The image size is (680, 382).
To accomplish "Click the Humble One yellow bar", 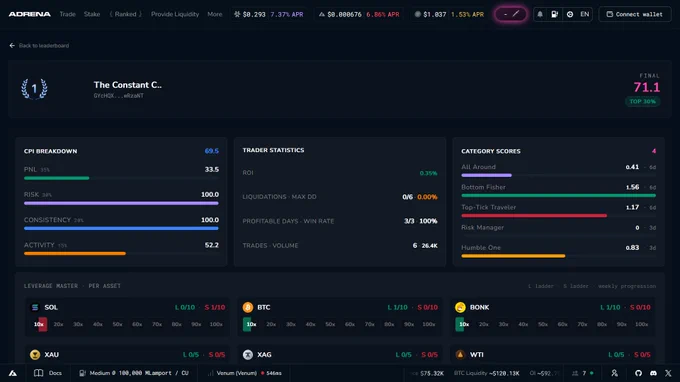I will (x=513, y=256).
